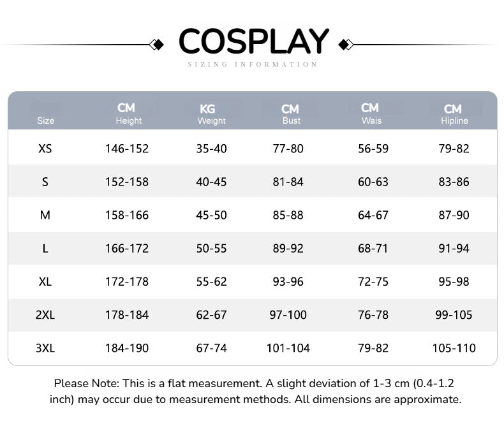Pick the 3XL size row label
This screenshot has height=426, width=504.
[x=45, y=348]
